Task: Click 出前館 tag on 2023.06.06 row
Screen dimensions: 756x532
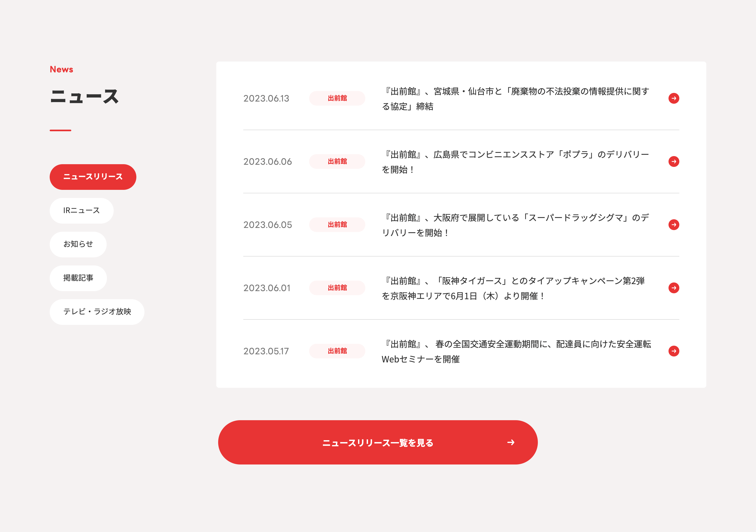Action: pyautogui.click(x=337, y=162)
